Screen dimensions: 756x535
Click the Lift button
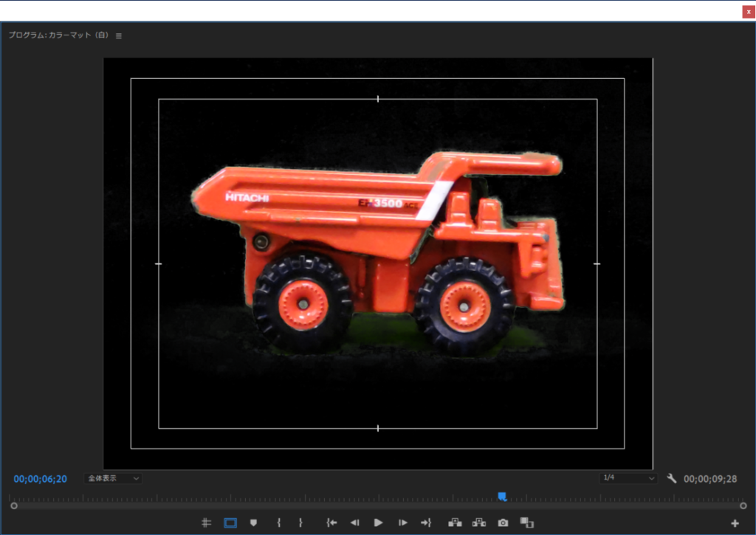[x=455, y=522]
